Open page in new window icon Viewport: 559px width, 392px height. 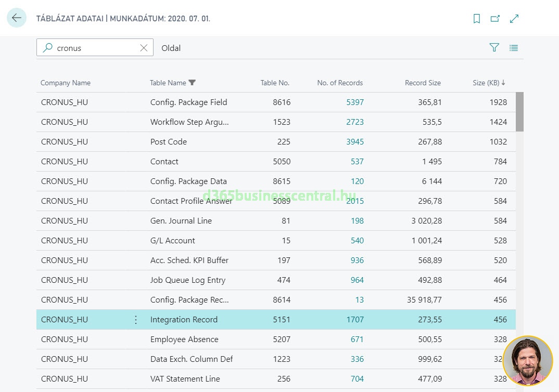(495, 19)
